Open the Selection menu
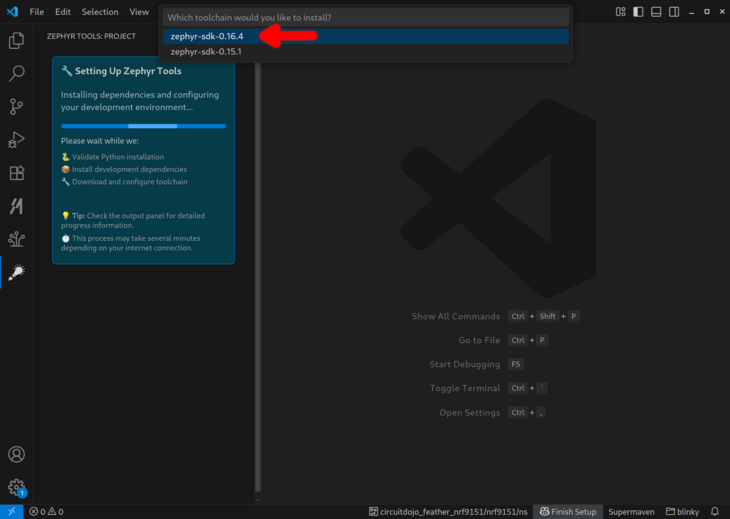This screenshot has width=730, height=519. coord(100,12)
